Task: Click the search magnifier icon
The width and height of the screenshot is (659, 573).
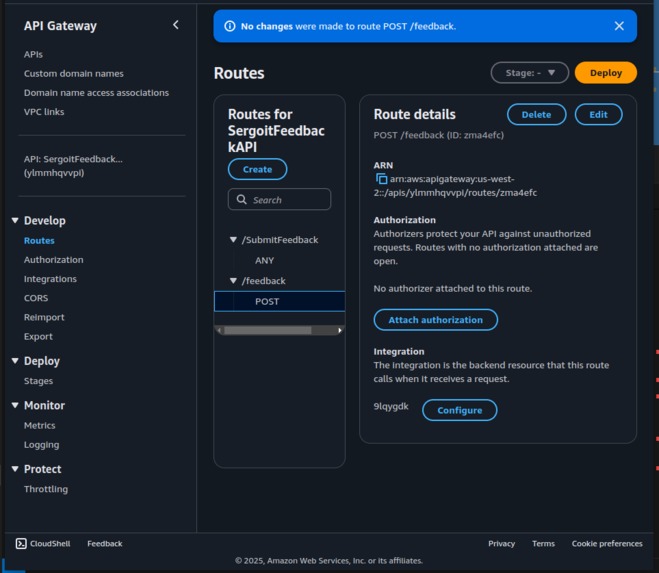Action: [x=242, y=199]
